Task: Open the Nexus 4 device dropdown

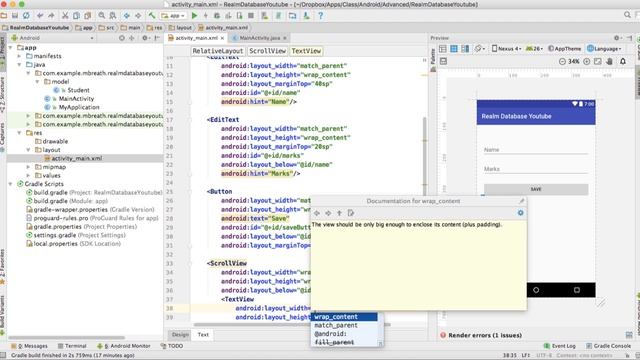Action: (x=506, y=49)
